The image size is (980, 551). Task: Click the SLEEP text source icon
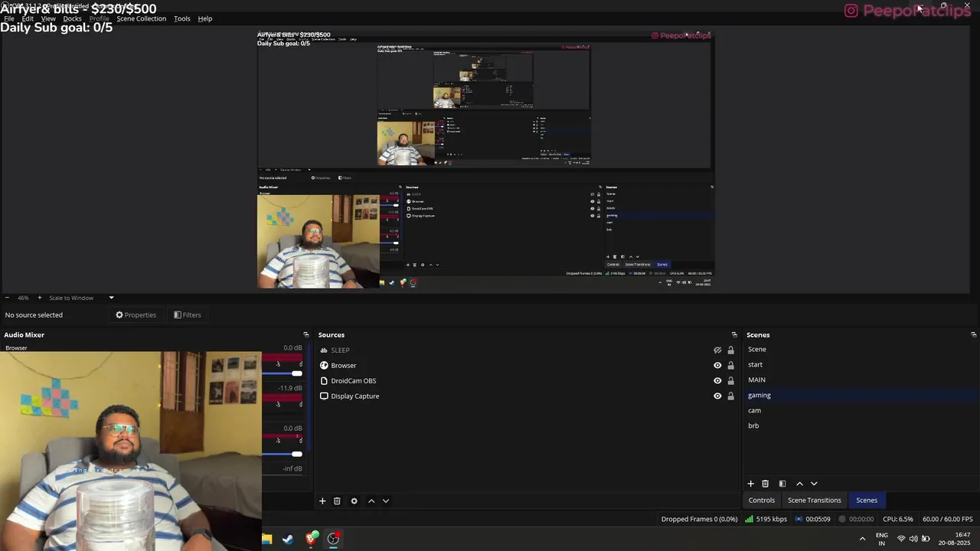324,350
